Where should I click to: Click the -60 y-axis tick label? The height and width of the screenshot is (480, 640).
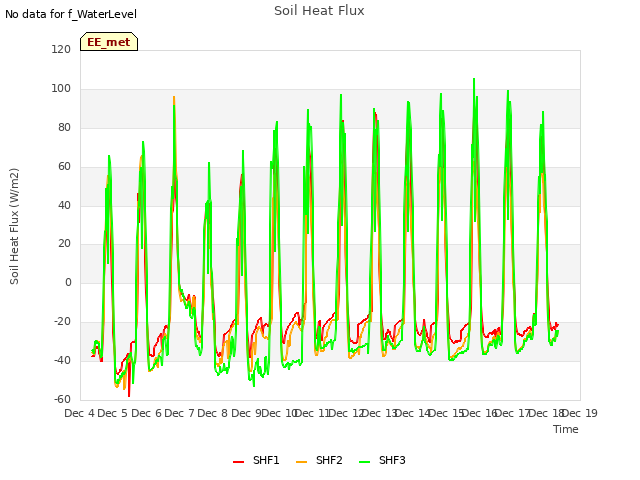pos(62,399)
